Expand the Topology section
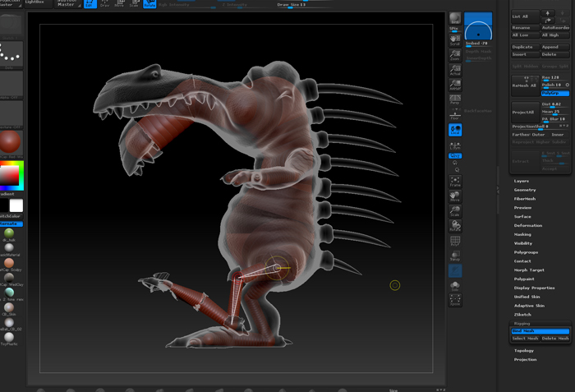Screen dimensions: 575x392 [x=524, y=351]
